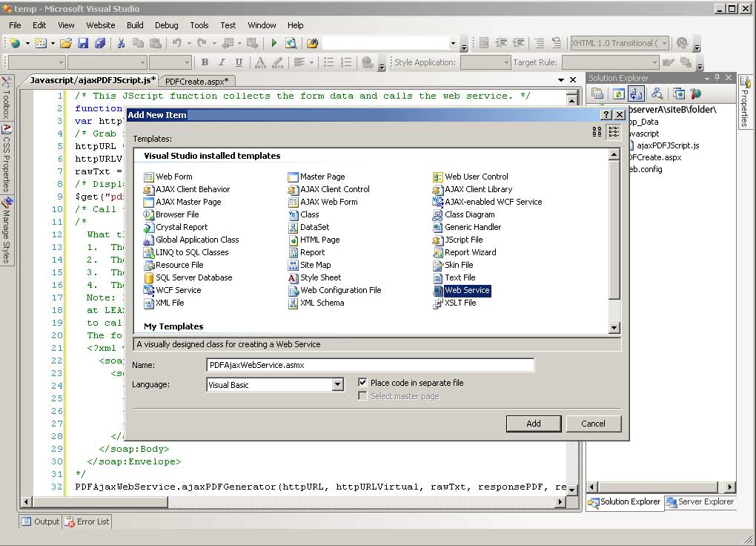
Task: Click the templates list scroll down arrow
Action: click(614, 328)
